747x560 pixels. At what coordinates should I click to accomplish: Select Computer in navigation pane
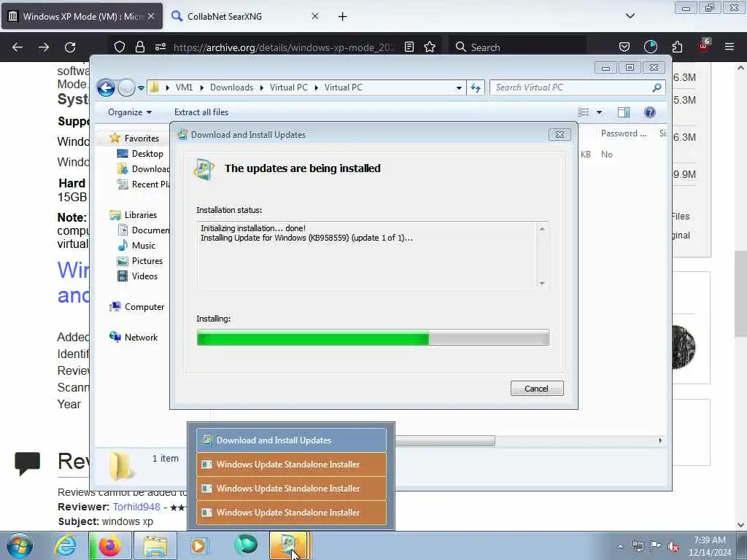tap(144, 307)
